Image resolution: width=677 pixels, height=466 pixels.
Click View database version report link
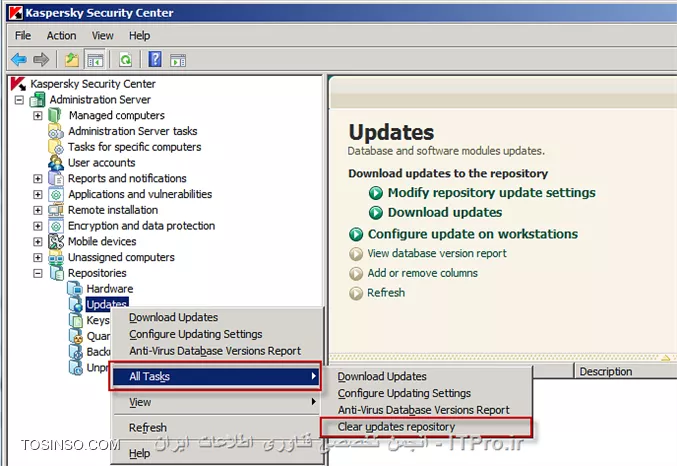[437, 254]
